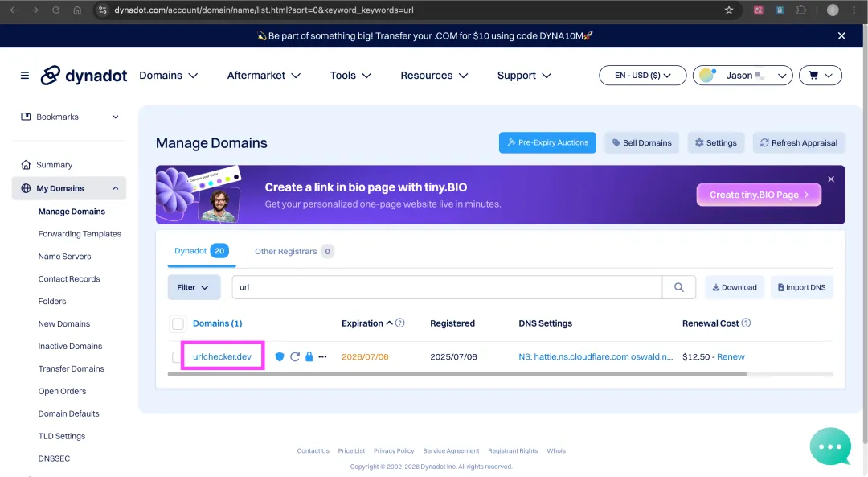Open the Domains navigation dropdown
Screen dimensions: 868x477
[x=168, y=76]
